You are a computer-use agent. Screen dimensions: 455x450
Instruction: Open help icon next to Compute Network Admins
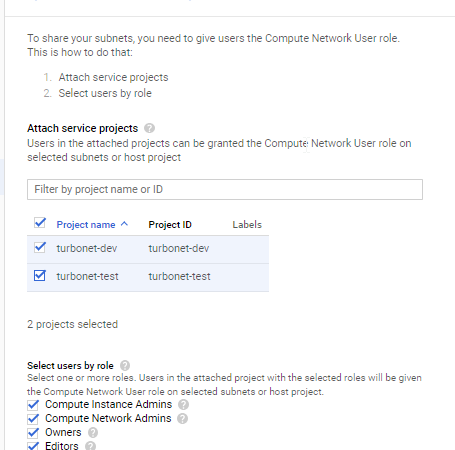click(182, 419)
